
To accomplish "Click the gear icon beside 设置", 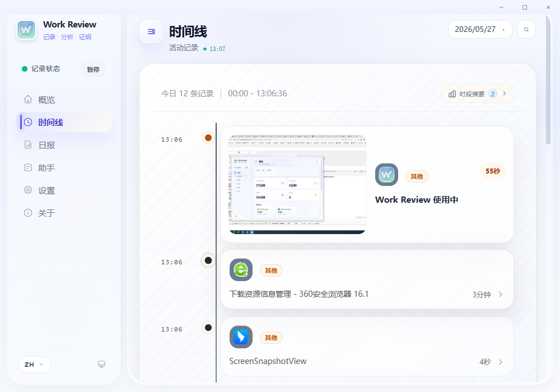I will [28, 190].
